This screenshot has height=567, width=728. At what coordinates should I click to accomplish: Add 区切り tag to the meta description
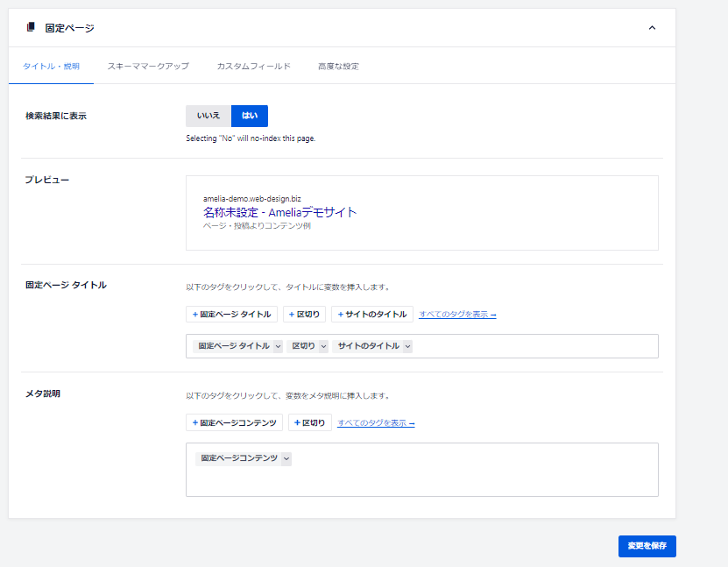(x=310, y=423)
